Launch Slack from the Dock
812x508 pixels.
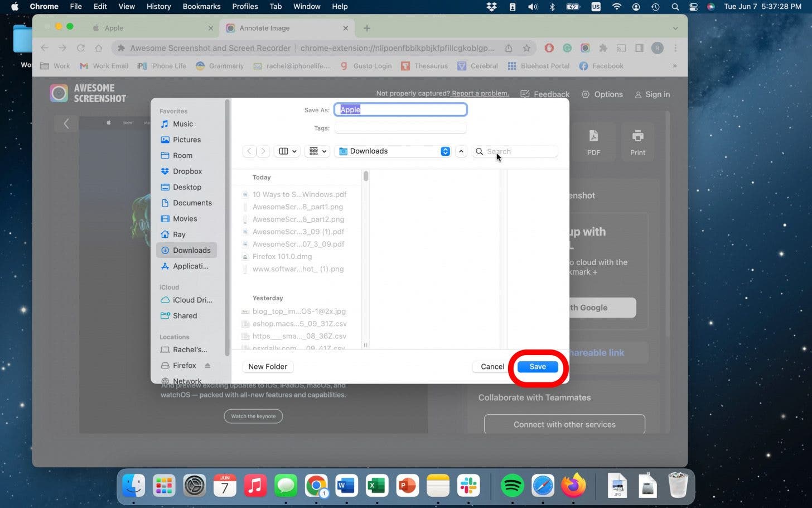point(468,486)
